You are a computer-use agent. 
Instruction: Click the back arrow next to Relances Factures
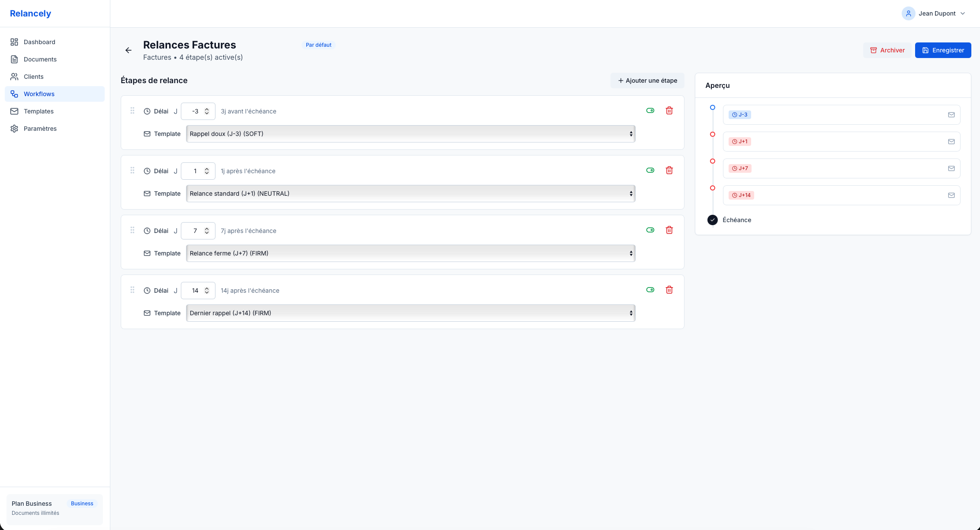(x=128, y=50)
